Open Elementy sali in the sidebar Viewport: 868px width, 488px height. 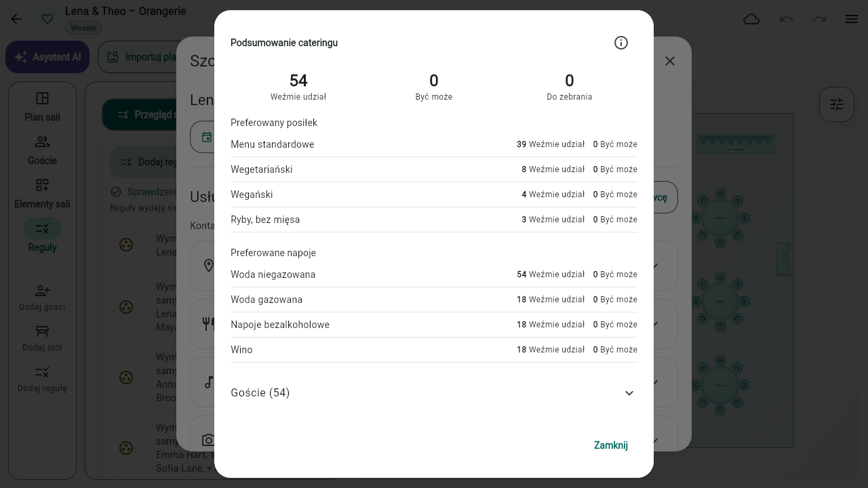tap(42, 194)
